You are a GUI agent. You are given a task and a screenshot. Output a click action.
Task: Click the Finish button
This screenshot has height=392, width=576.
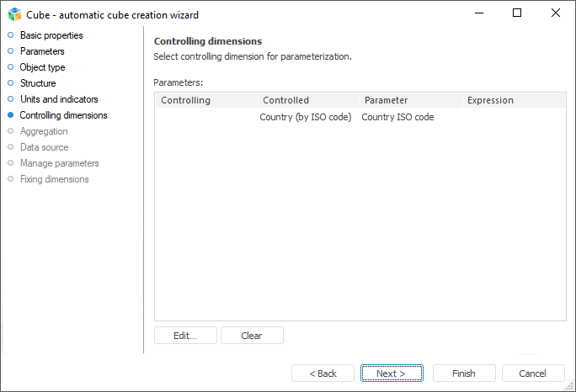point(463,373)
